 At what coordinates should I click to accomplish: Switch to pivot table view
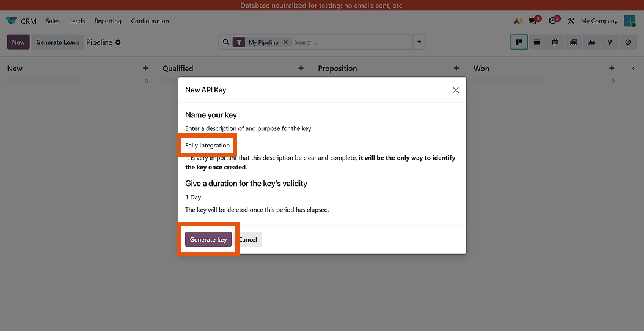573,42
